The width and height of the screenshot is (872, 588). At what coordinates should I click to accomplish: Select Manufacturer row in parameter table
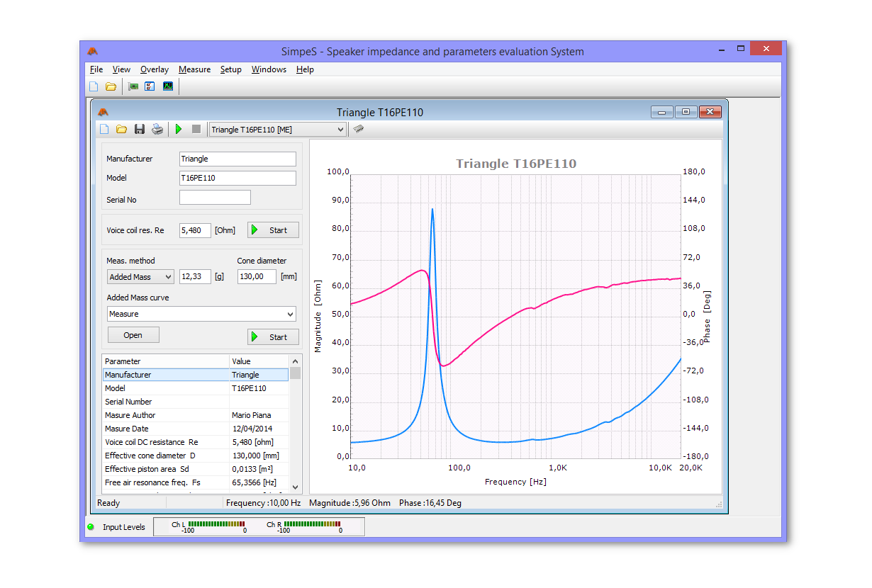(x=196, y=375)
